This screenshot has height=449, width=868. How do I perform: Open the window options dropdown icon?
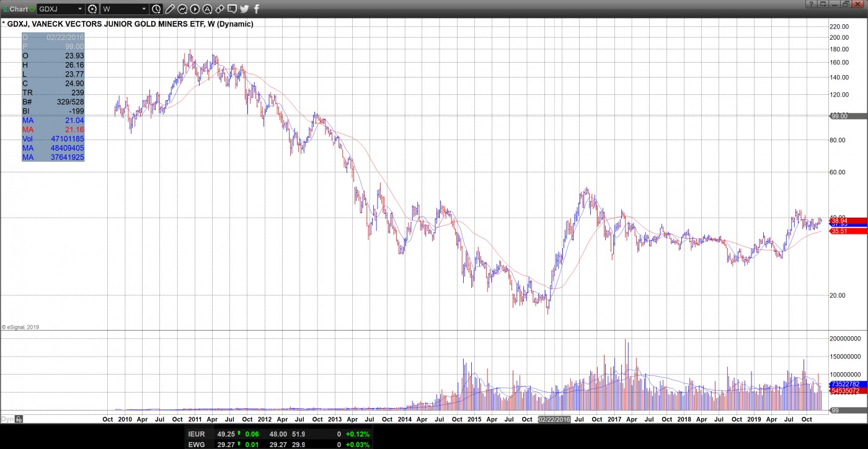(x=823, y=4)
